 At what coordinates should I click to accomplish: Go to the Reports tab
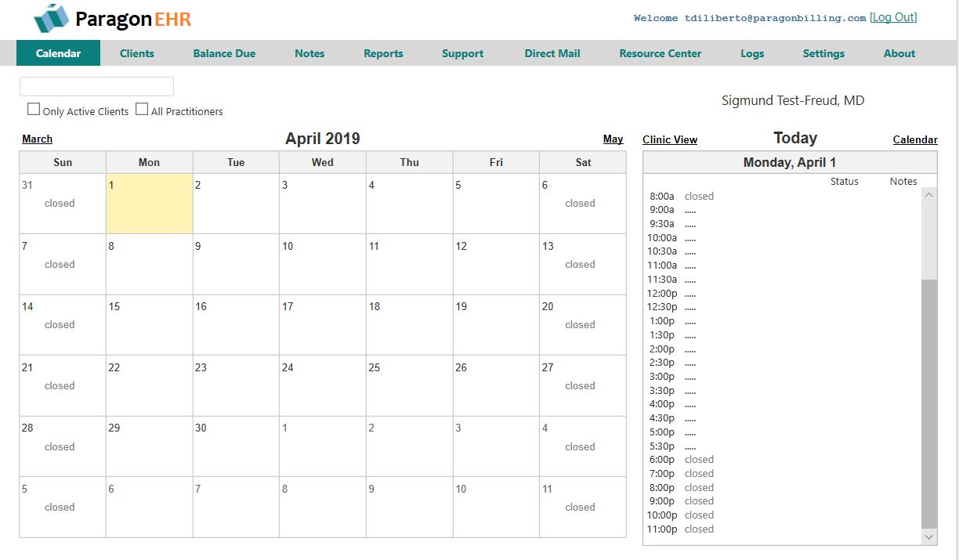coord(383,53)
